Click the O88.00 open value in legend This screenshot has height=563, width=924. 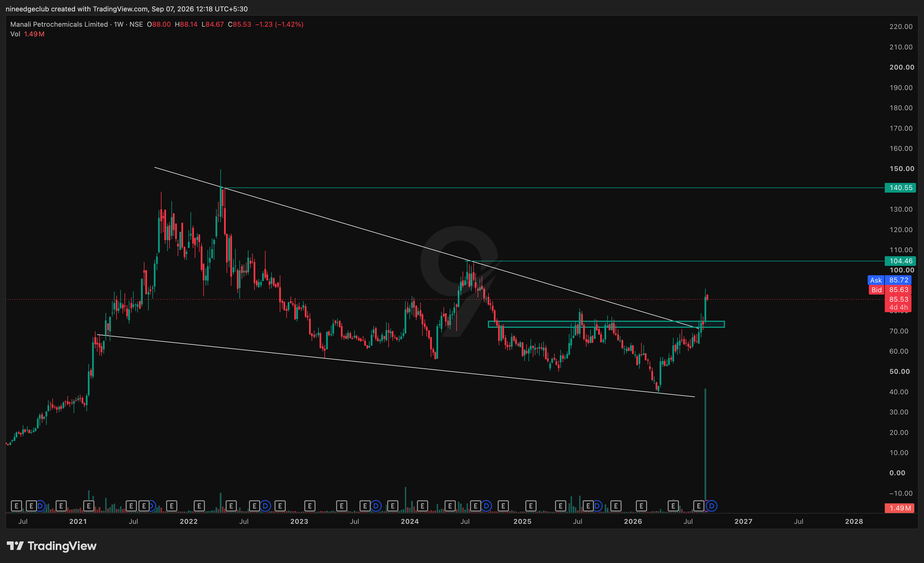tap(159, 24)
